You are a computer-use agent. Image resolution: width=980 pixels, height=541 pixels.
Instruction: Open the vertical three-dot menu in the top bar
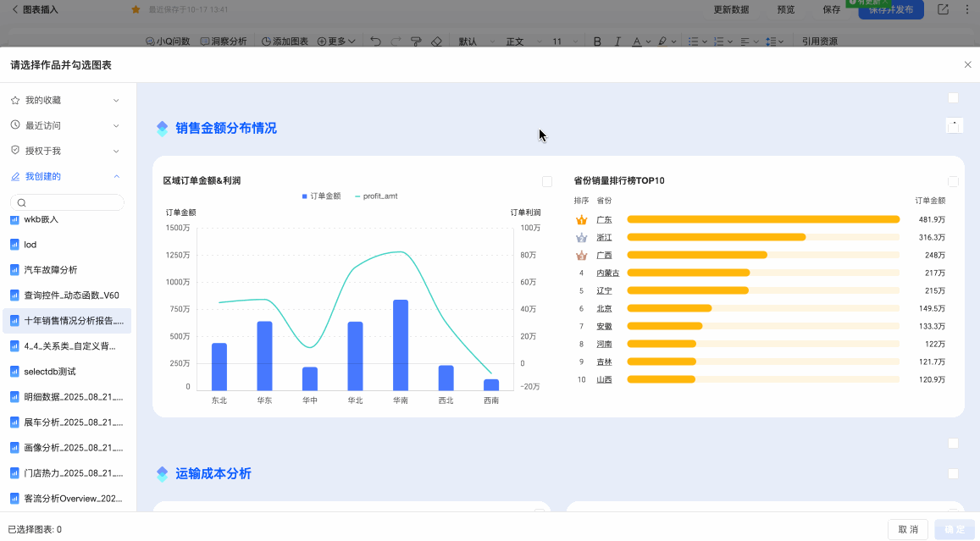tap(967, 9)
